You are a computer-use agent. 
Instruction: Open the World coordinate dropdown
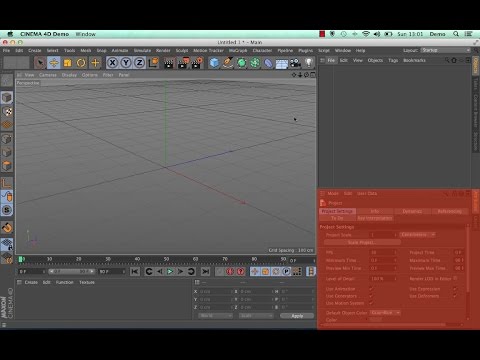tap(215, 316)
